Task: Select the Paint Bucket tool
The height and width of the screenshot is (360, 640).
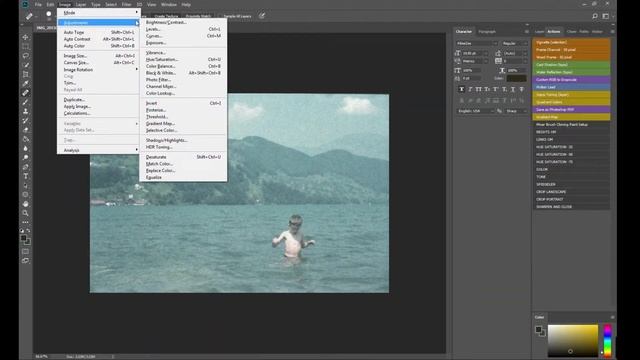Action: coord(26,139)
